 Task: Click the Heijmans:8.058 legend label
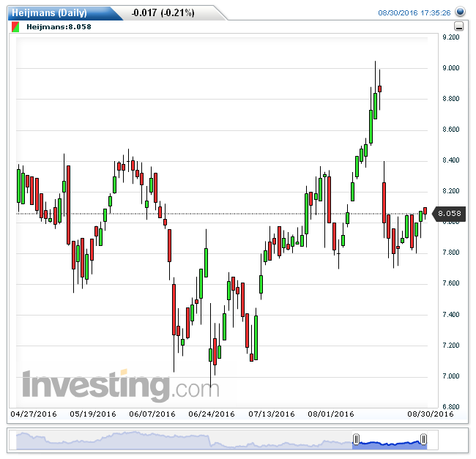tap(59, 26)
